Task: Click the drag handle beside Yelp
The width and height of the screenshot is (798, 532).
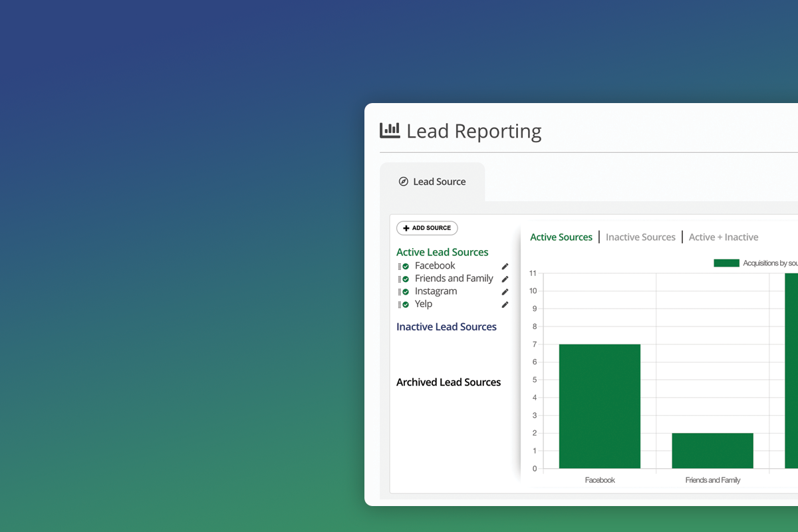Action: 399,304
